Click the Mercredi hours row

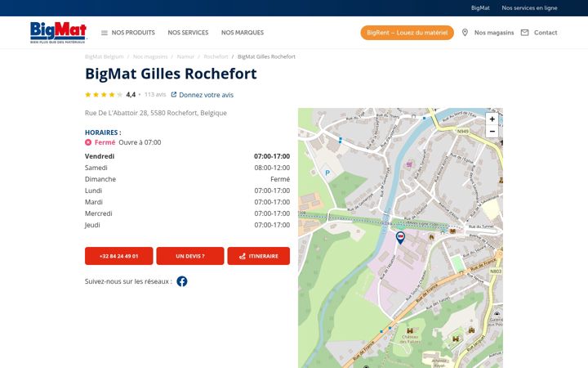coord(187,213)
